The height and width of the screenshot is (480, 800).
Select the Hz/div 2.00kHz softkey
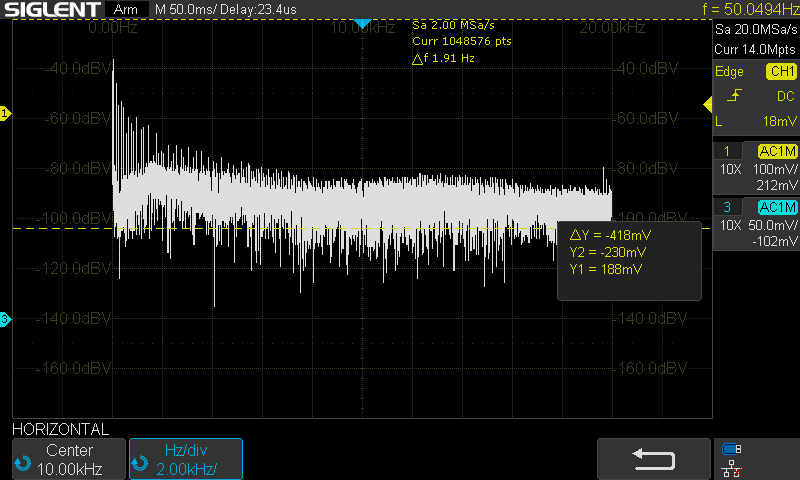186,459
